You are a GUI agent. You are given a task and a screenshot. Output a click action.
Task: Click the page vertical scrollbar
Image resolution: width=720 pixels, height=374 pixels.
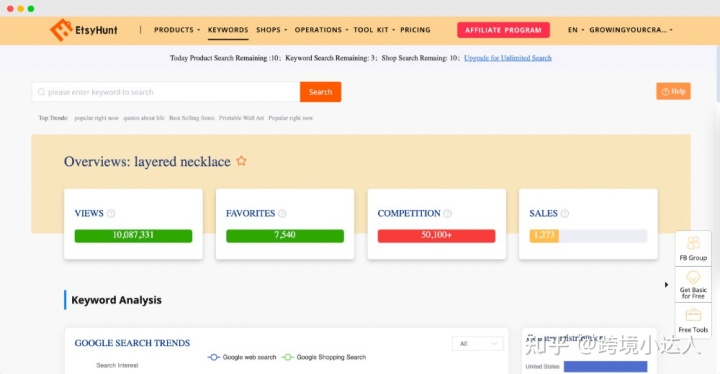(718, 74)
